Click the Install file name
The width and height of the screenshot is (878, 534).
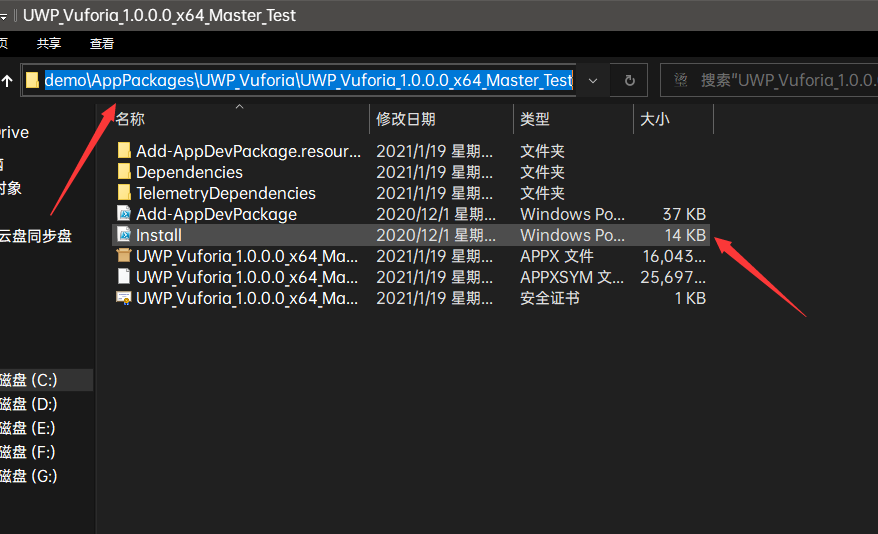[158, 235]
